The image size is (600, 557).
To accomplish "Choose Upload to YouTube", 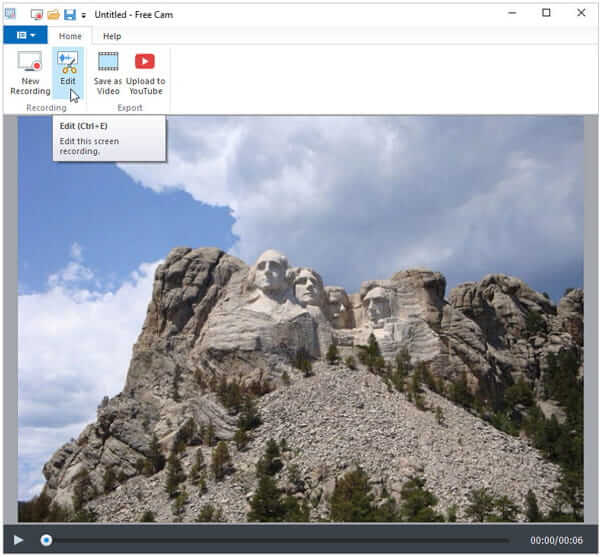I will coord(145,73).
